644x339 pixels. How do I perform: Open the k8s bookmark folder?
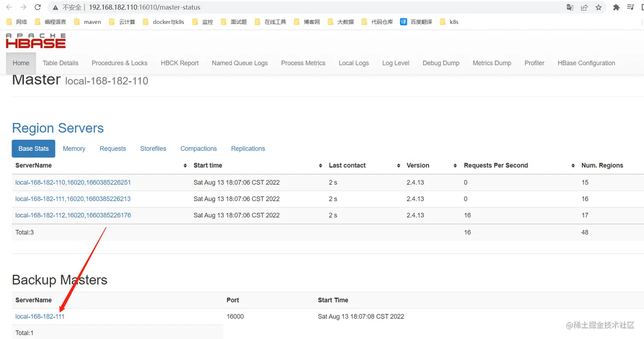(449, 22)
